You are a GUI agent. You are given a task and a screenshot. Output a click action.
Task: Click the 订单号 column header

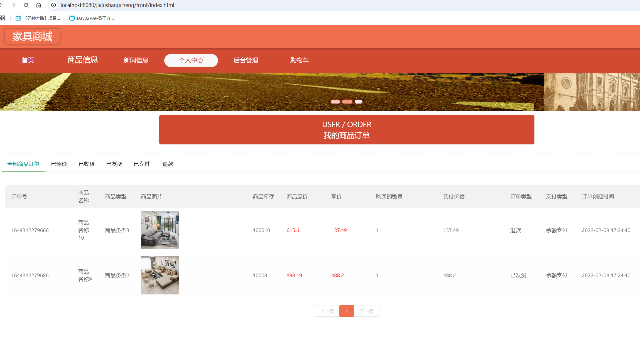[19, 196]
